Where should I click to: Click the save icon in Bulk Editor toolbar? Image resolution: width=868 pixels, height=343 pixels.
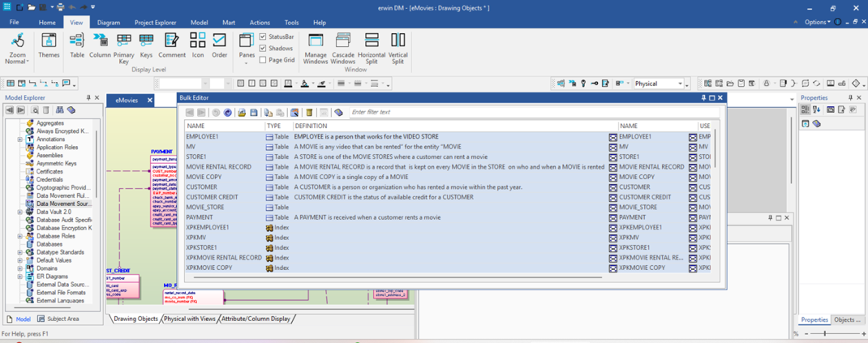tap(254, 113)
